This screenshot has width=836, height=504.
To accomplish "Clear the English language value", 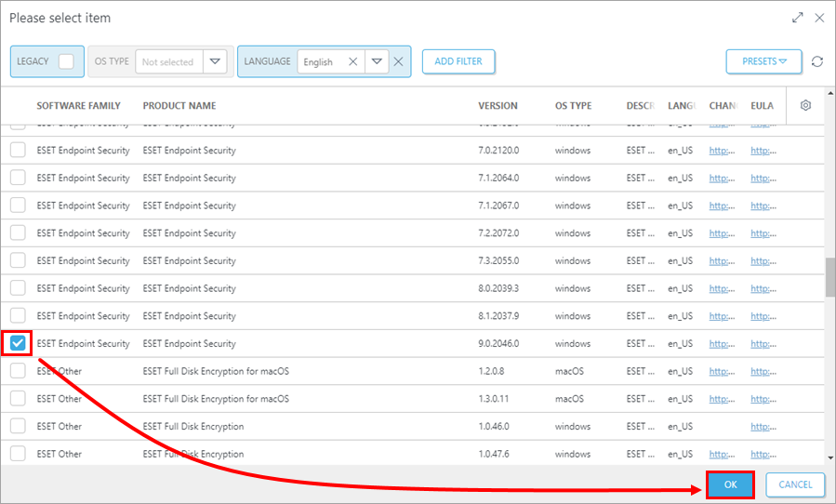I will pos(352,61).
